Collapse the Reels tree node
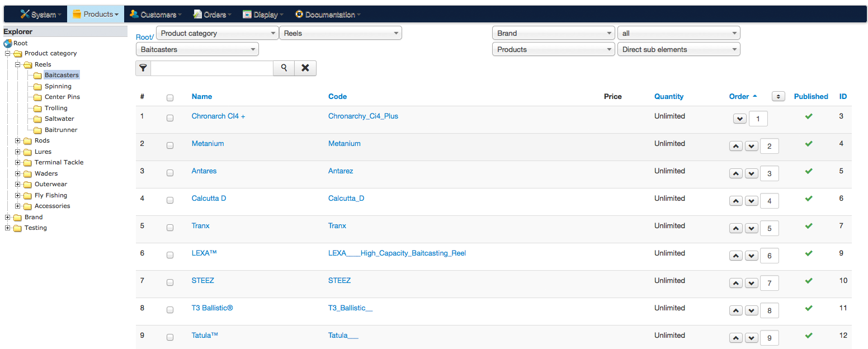The image size is (868, 349). pyautogui.click(x=18, y=64)
